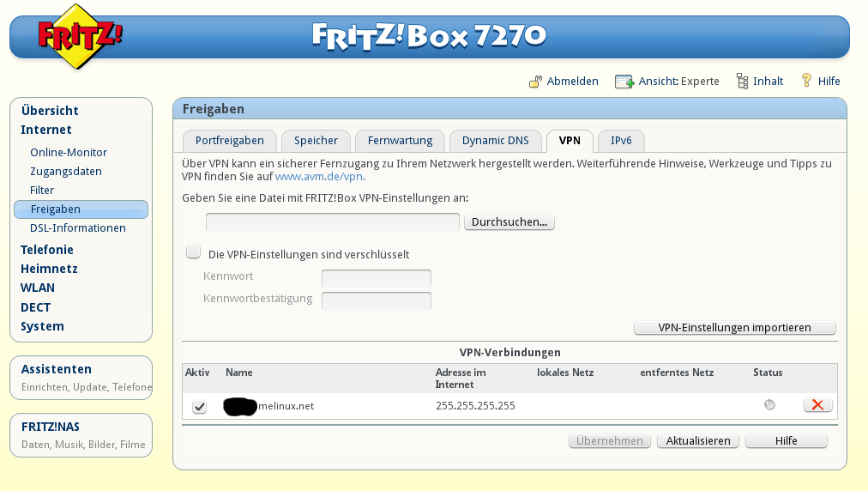Open the FRITZ!NAS panel
The image size is (868, 491).
[x=81, y=435]
